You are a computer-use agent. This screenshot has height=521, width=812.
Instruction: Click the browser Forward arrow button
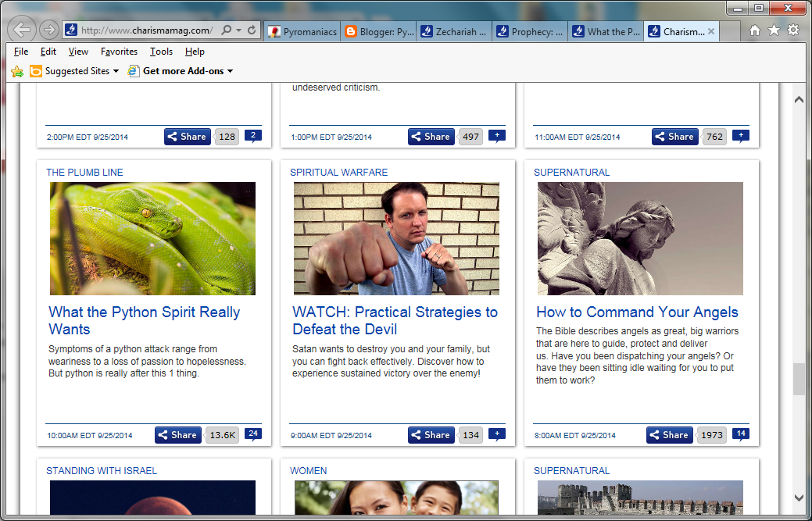point(48,30)
